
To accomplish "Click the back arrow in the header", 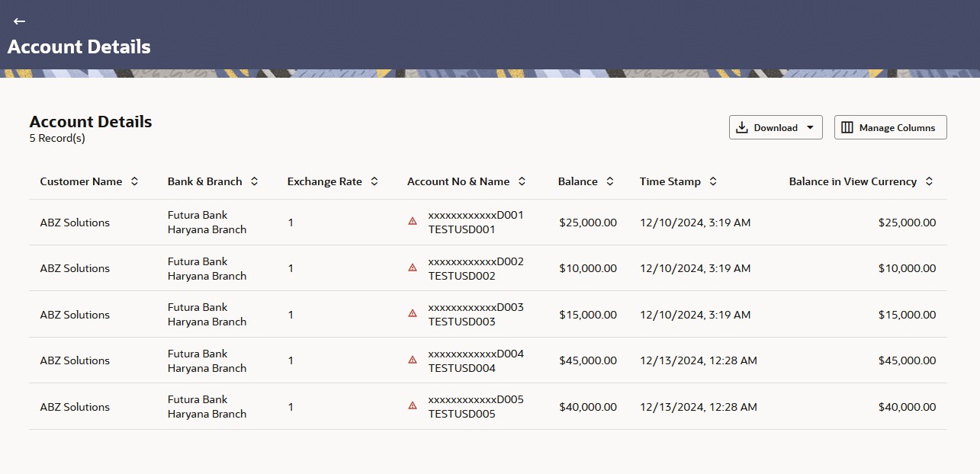I will [19, 21].
